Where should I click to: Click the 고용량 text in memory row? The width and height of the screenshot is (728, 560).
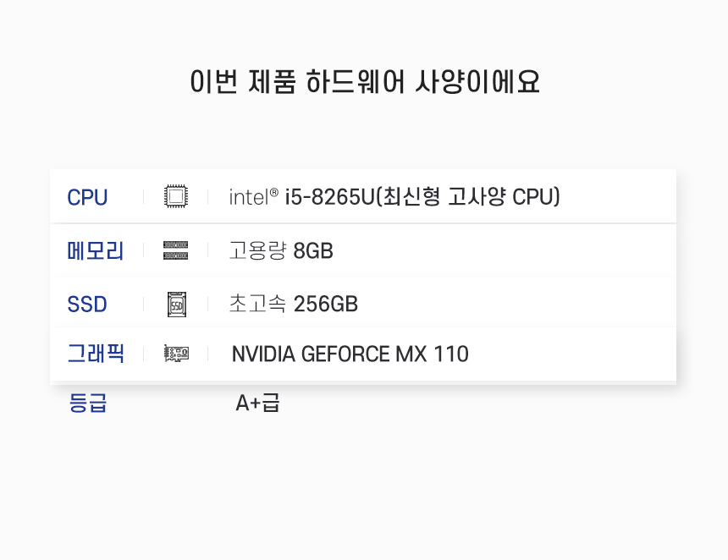point(257,250)
